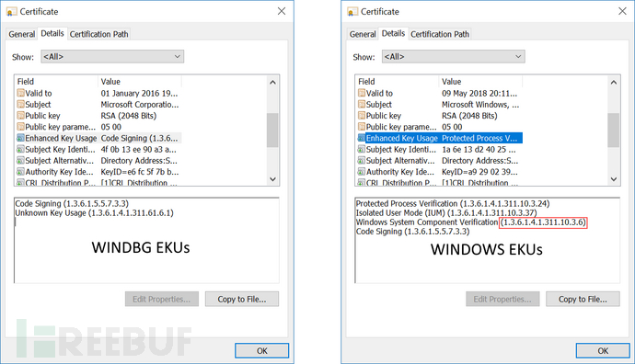
Task: Select value 'Microsoft Windows, ...'
Action: (x=480, y=105)
